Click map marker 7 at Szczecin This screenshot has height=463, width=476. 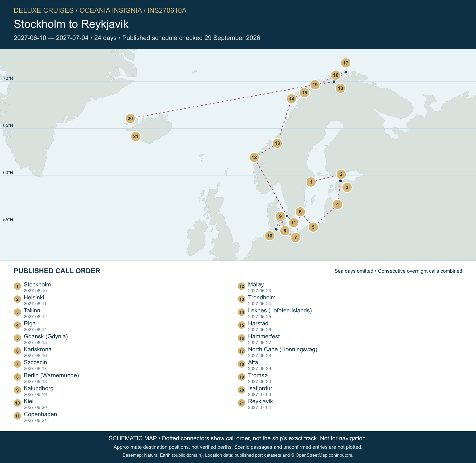tap(296, 237)
